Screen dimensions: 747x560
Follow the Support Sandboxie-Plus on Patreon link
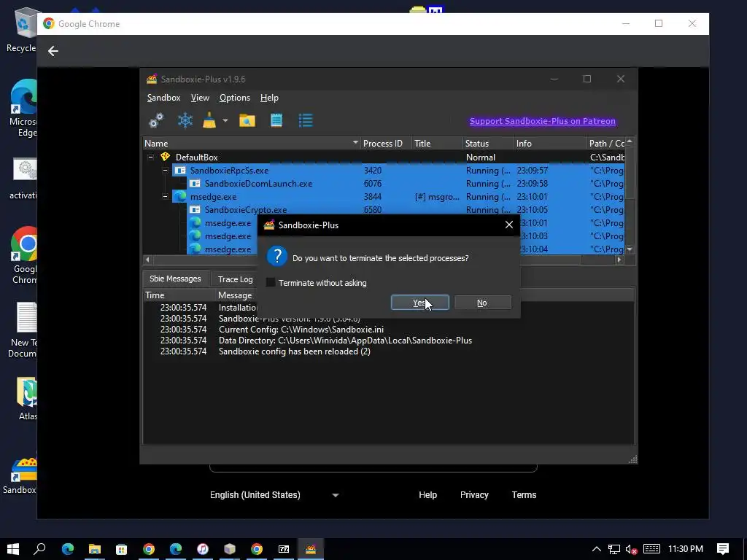tap(542, 121)
